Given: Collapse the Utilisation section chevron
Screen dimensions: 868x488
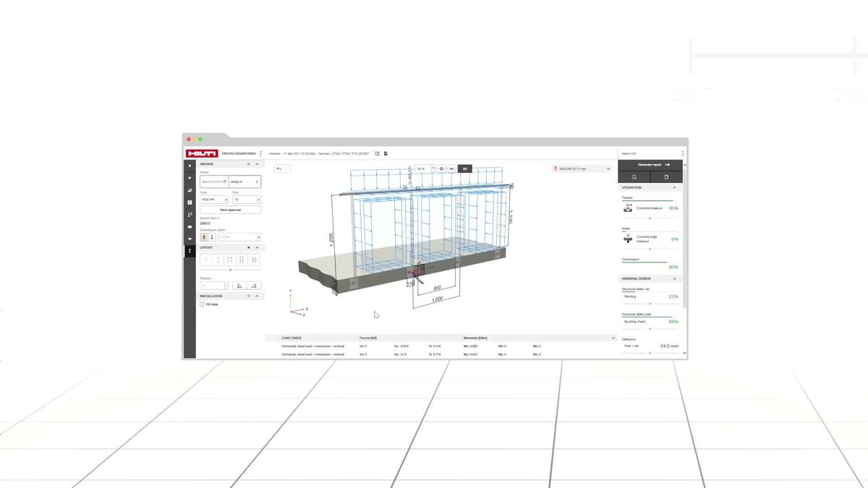Looking at the screenshot, I should point(675,187).
